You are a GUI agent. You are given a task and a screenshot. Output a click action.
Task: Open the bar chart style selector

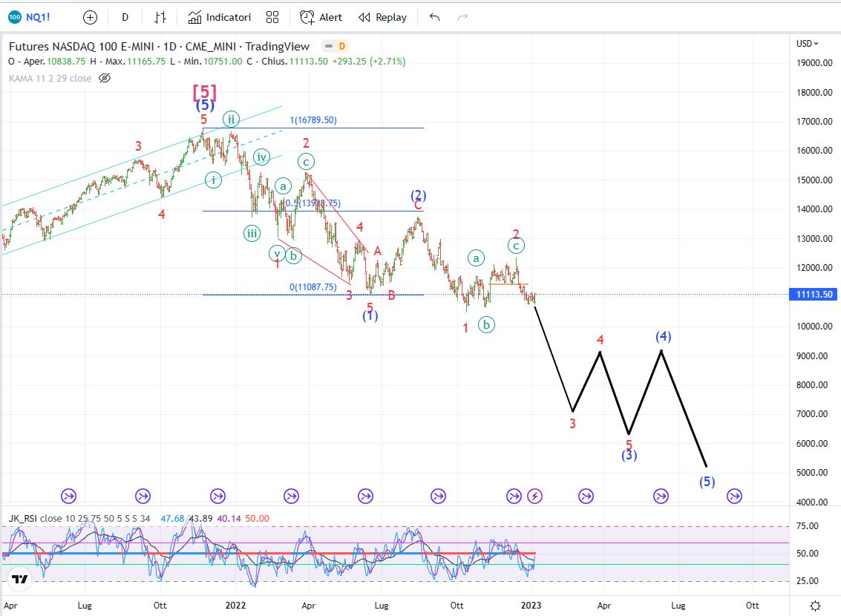[160, 17]
